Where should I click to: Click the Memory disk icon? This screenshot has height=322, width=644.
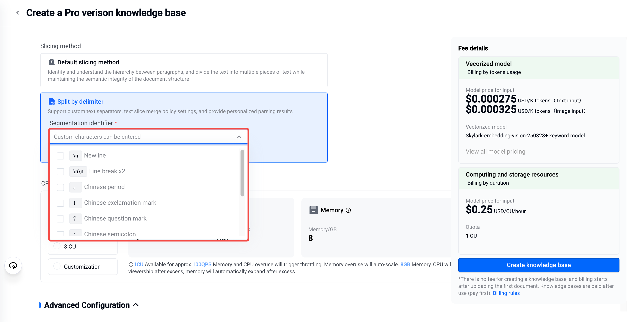point(313,210)
